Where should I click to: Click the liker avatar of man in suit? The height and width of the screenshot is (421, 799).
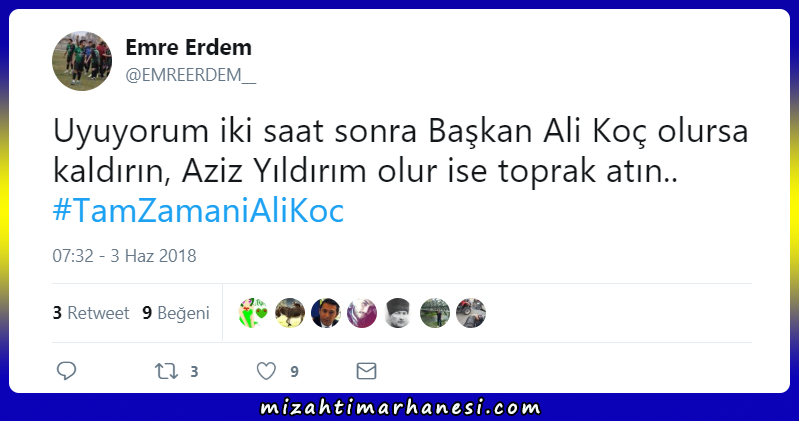point(326,312)
